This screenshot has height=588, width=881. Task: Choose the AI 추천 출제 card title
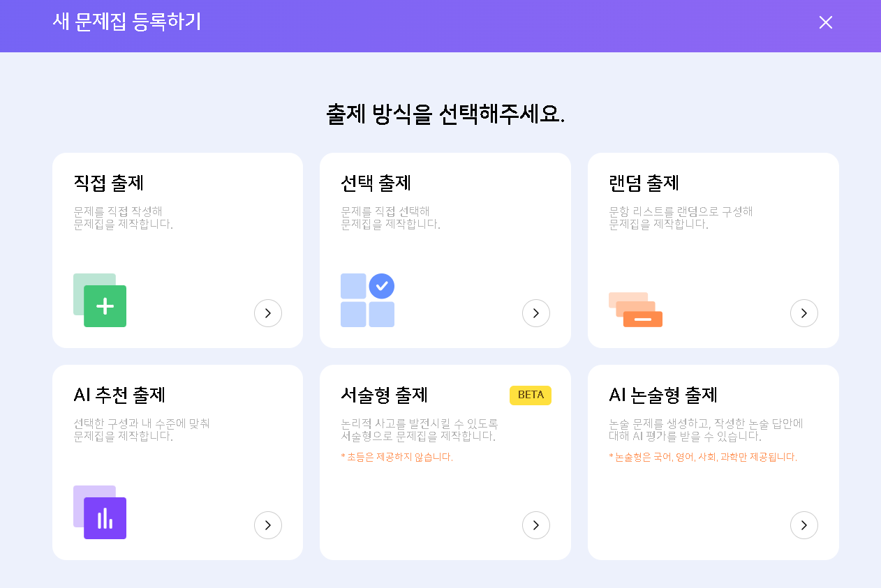119,395
